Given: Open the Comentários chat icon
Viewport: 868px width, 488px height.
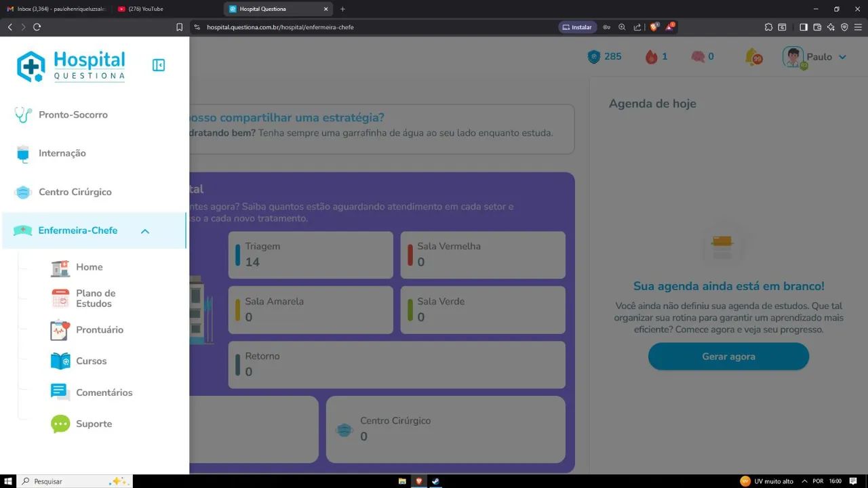Looking at the screenshot, I should pyautogui.click(x=60, y=392).
